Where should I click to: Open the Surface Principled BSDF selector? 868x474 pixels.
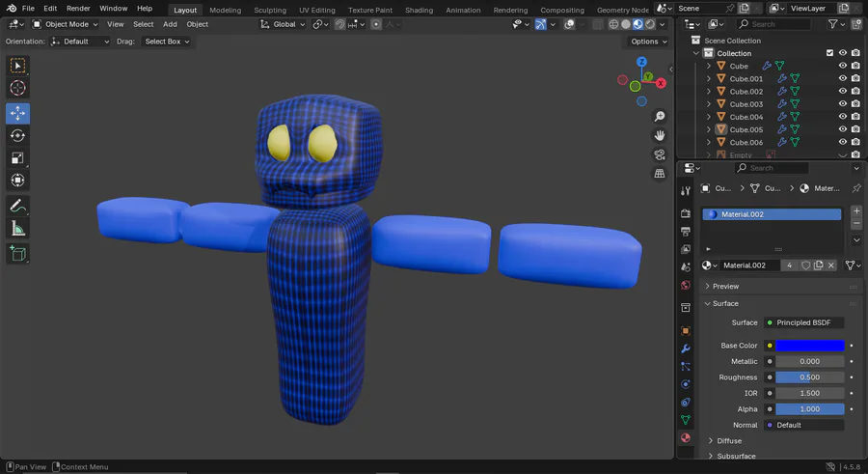803,322
